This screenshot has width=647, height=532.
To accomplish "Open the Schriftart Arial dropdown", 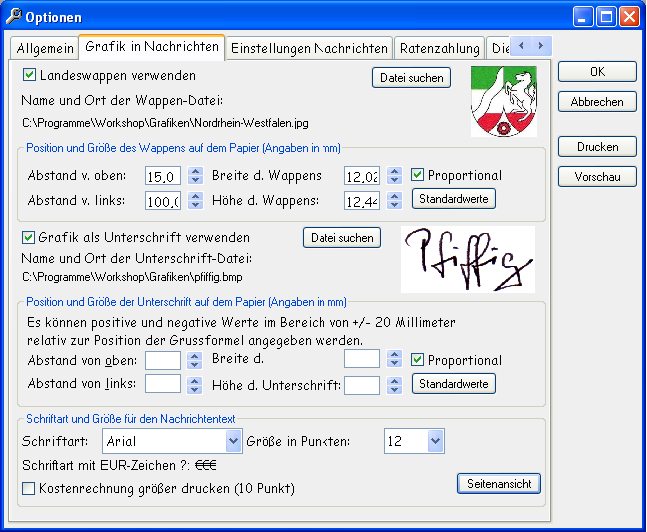I will (x=234, y=441).
